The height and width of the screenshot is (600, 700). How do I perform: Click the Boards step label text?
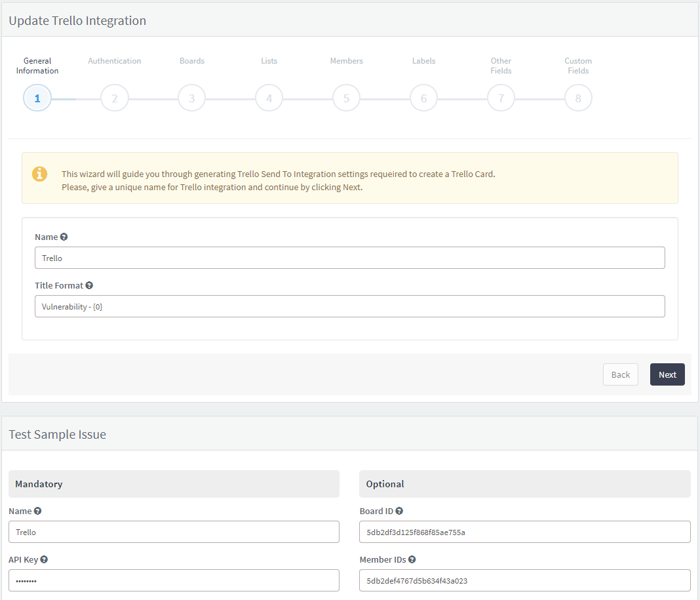point(192,61)
